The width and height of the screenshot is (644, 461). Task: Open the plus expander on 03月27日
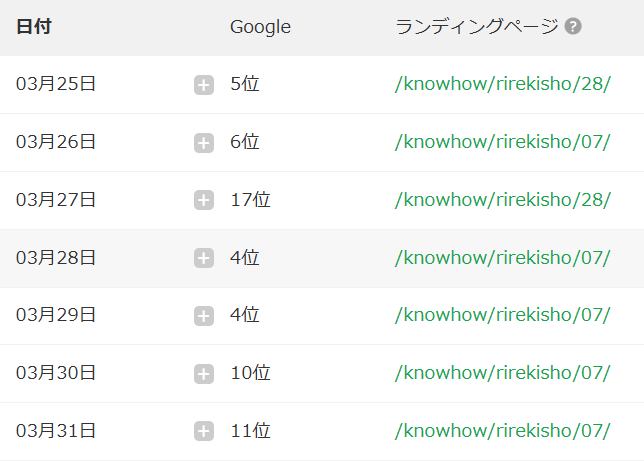click(204, 200)
